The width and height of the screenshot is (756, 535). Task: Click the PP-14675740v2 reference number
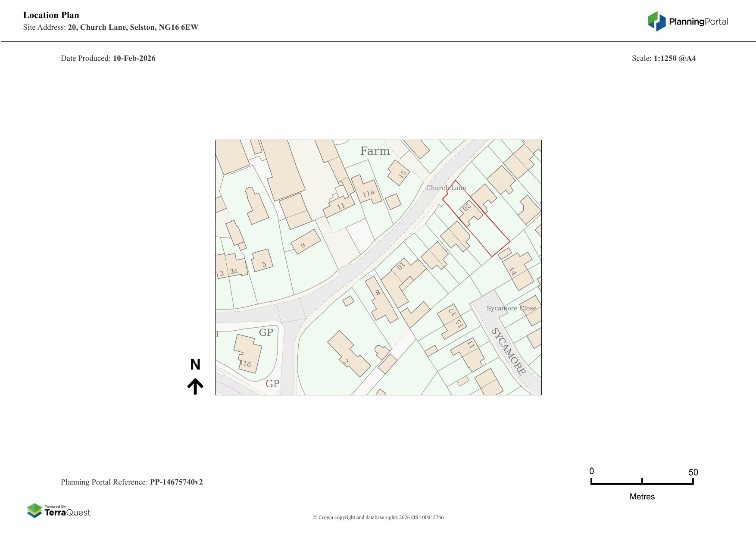click(176, 482)
